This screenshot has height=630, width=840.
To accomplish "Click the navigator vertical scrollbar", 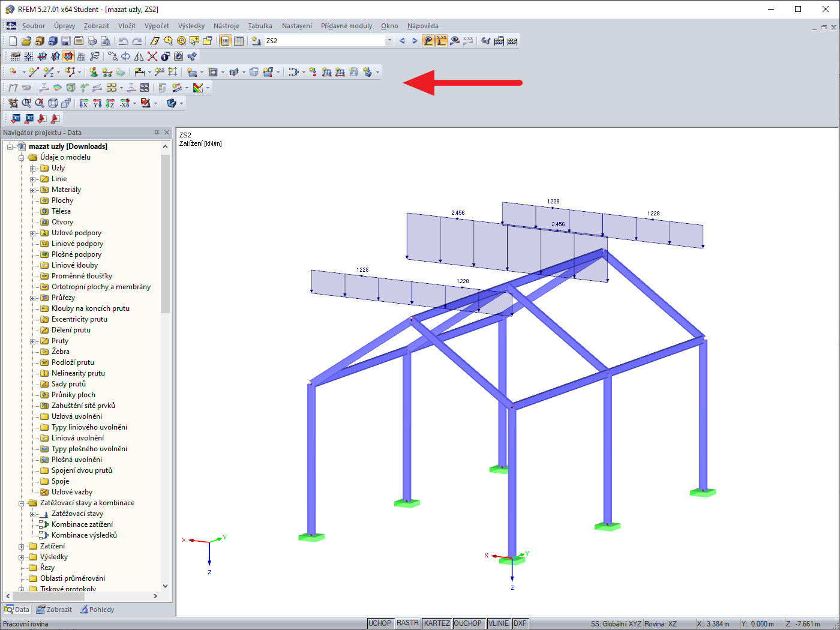I will click(x=165, y=234).
